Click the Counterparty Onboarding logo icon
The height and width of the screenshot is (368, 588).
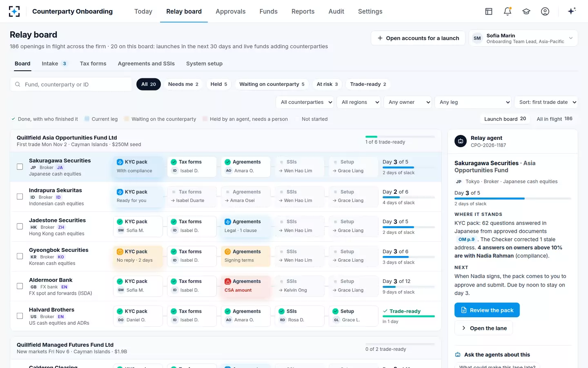coord(14,11)
